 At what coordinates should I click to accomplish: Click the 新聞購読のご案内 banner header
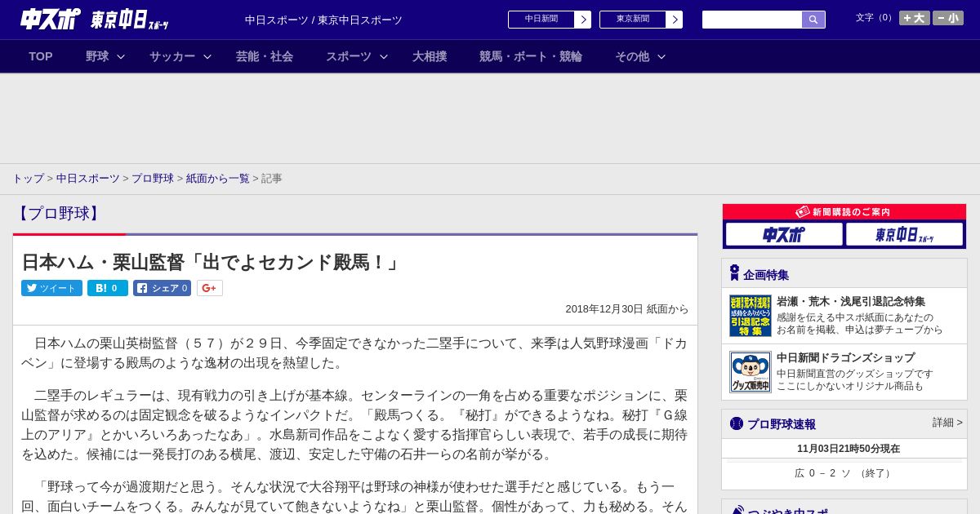844,212
